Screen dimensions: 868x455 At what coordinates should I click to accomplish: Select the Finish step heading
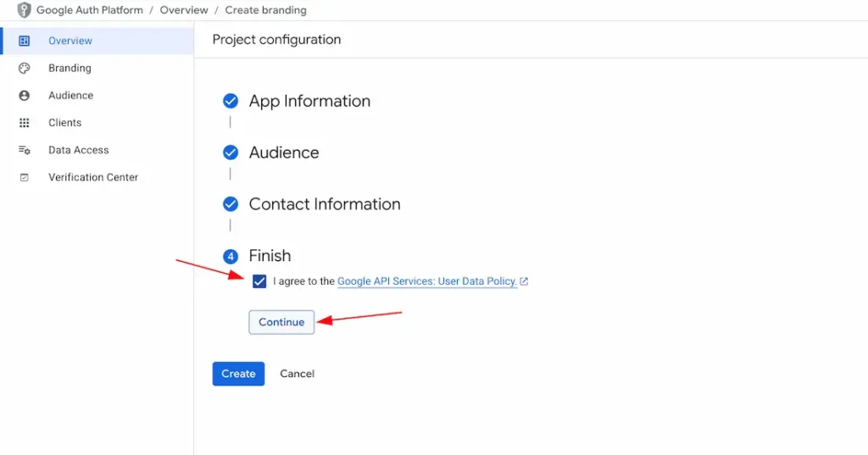pos(270,256)
